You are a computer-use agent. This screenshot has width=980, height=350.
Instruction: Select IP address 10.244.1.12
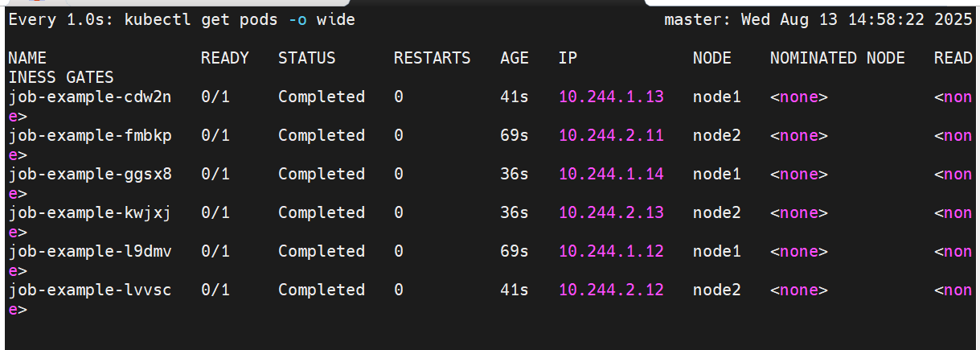coord(611,252)
